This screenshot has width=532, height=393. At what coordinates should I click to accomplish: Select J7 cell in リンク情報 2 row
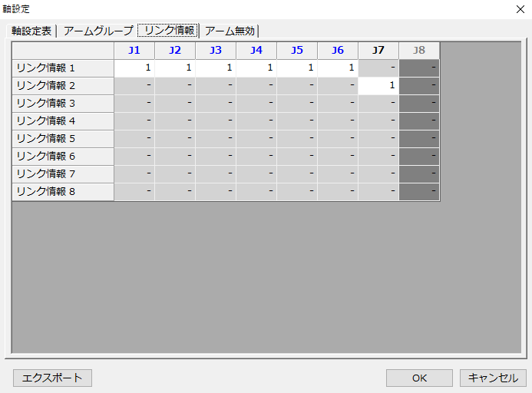point(378,85)
